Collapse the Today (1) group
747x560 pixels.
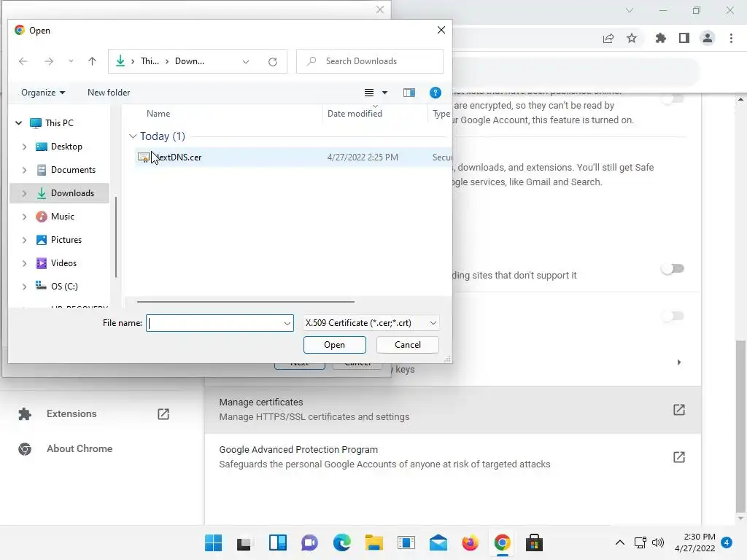[x=133, y=136]
